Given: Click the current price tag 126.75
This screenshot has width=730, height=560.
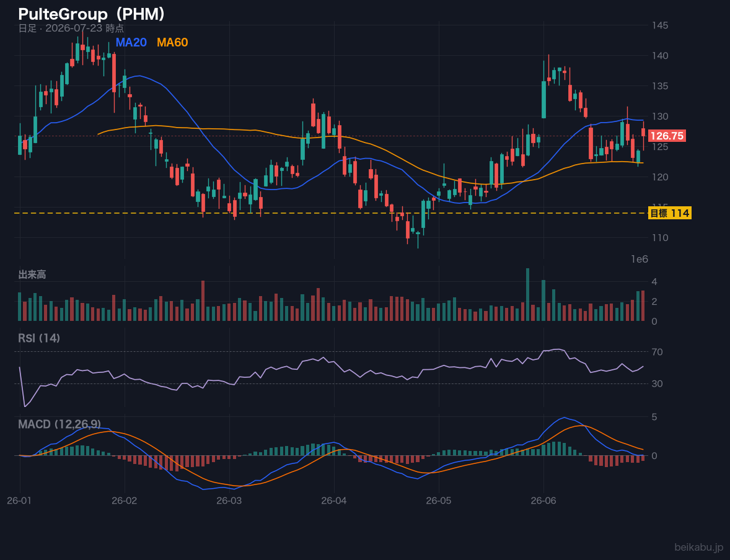Looking at the screenshot, I should (x=667, y=136).
